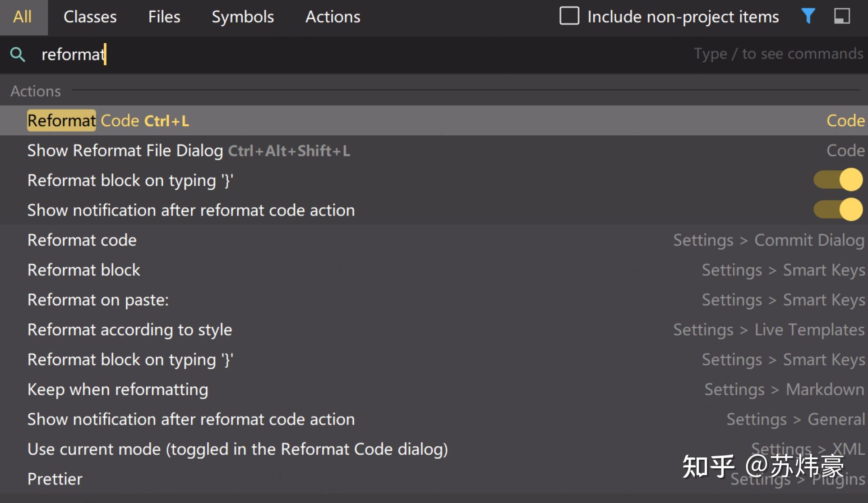This screenshot has width=868, height=503.
Task: Select the All tab
Action: coord(22,17)
